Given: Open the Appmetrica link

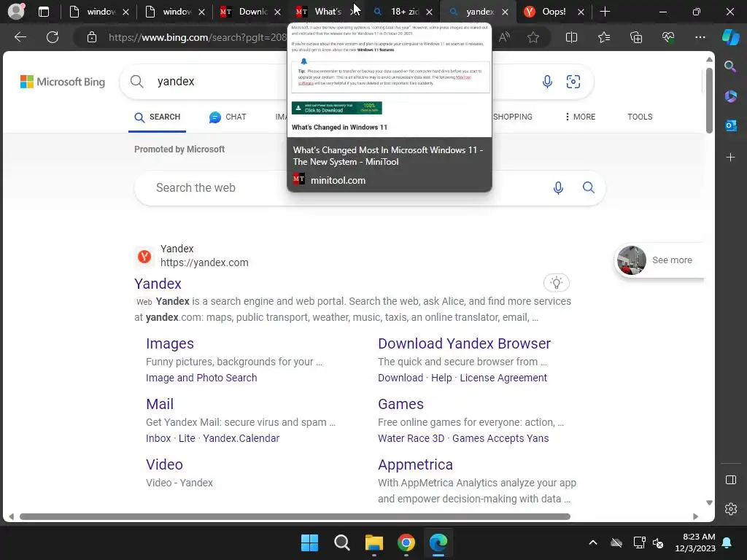Looking at the screenshot, I should tap(415, 464).
